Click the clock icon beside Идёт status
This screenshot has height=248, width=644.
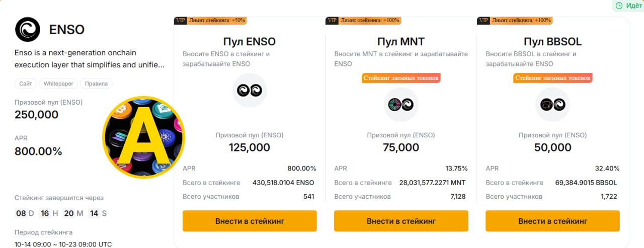click(619, 6)
